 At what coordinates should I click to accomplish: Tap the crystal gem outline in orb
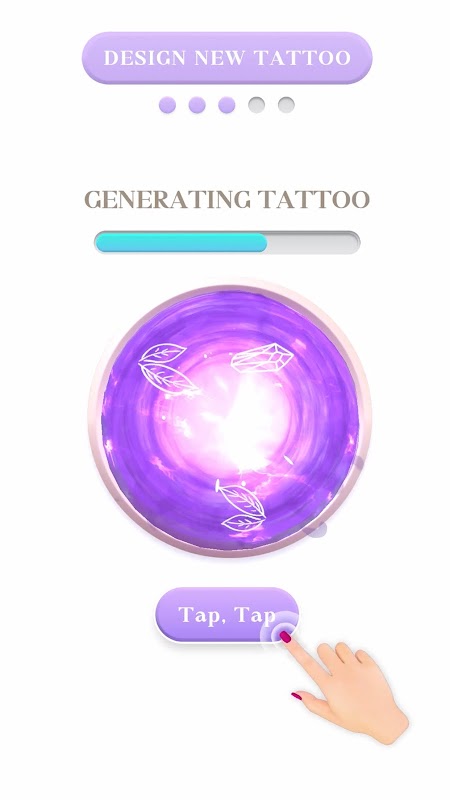click(x=262, y=358)
